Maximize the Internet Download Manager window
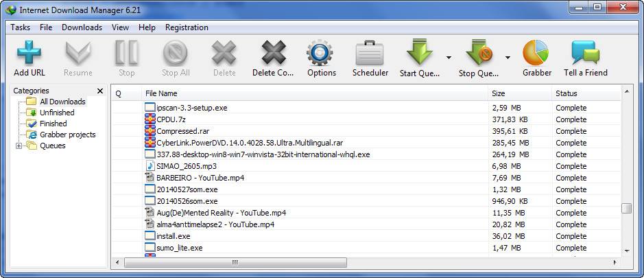Viewport: 644px width, 278px height. (x=597, y=7)
